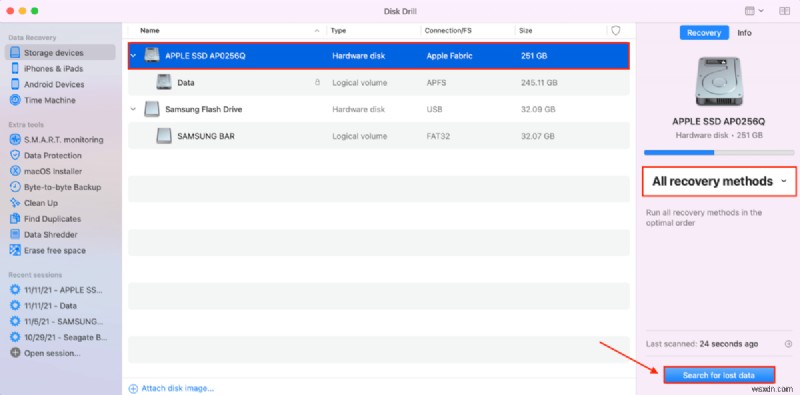
Task: Open the All recovery methods dropdown
Action: pyautogui.click(x=719, y=181)
